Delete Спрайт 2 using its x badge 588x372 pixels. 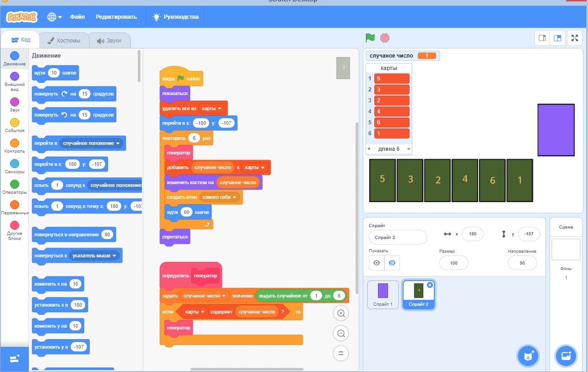click(x=430, y=285)
